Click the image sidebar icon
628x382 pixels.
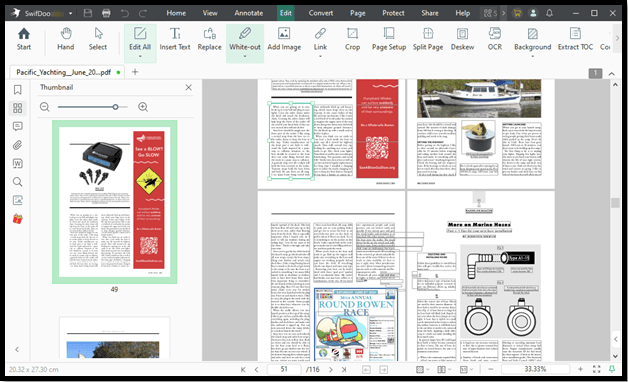(x=18, y=200)
